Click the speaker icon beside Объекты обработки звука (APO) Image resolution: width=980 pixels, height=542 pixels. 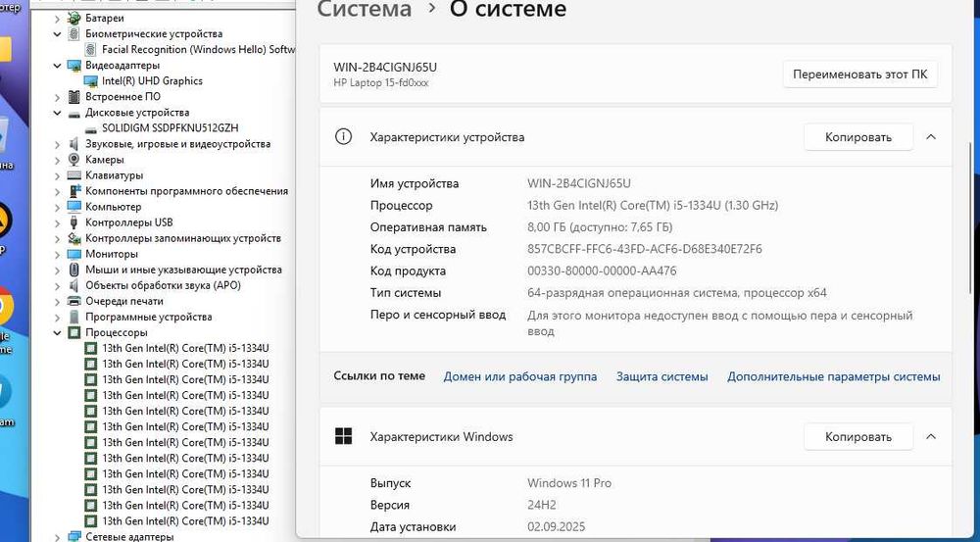(74, 285)
